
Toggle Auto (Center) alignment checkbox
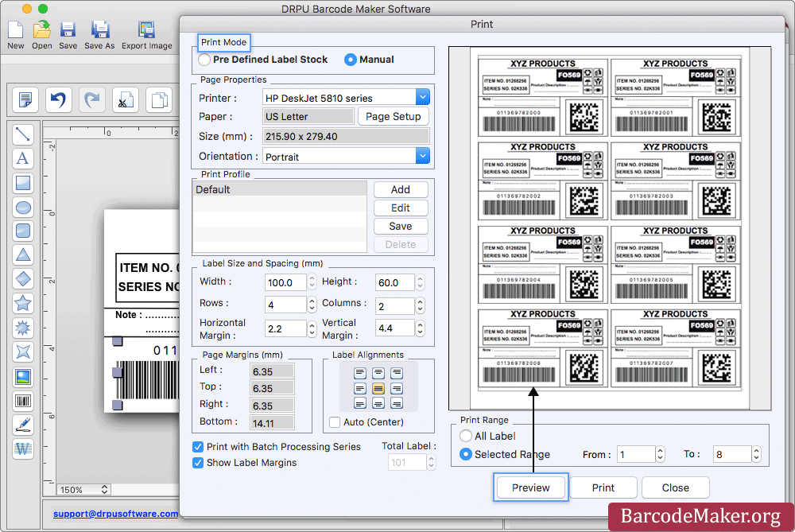[x=335, y=422]
